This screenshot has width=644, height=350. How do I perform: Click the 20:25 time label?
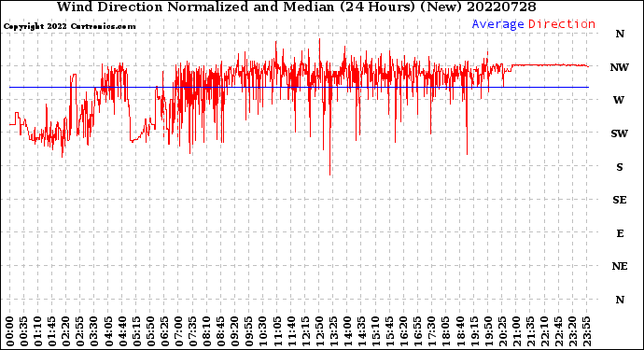tap(502, 331)
